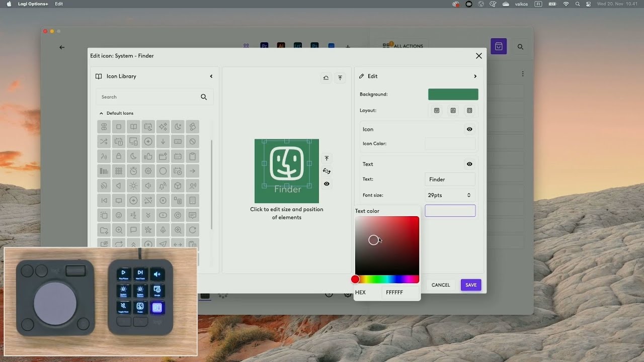Screen dimensions: 644x362
Task: Click the CANCEL button
Action: pos(441,285)
